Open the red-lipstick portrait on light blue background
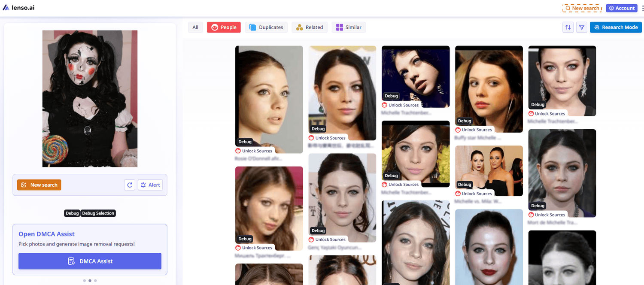644x285 pixels. click(489, 247)
